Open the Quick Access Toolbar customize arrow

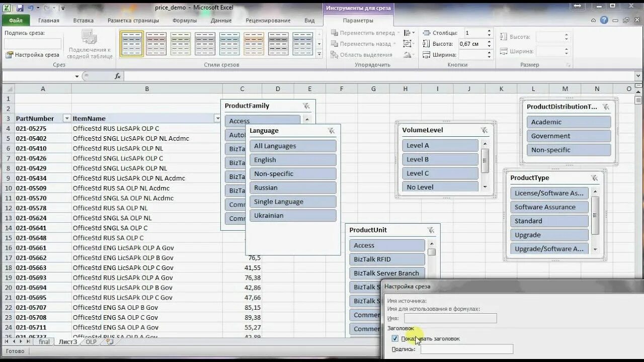tap(63, 9)
